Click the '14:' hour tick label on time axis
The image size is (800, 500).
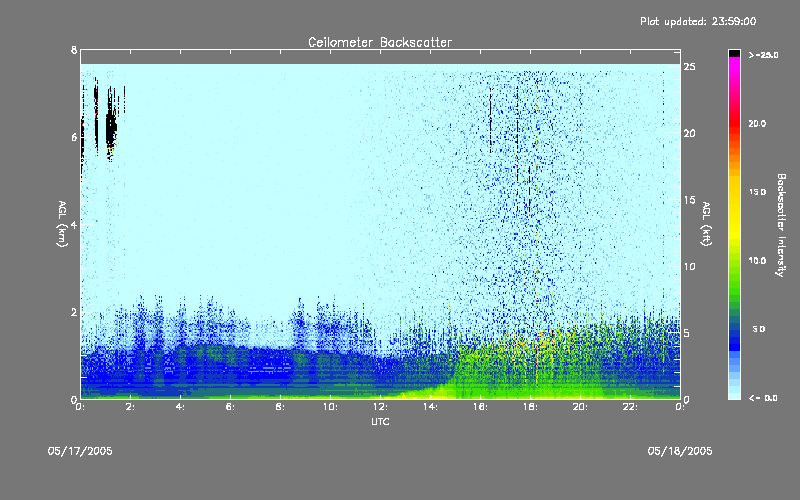430,407
